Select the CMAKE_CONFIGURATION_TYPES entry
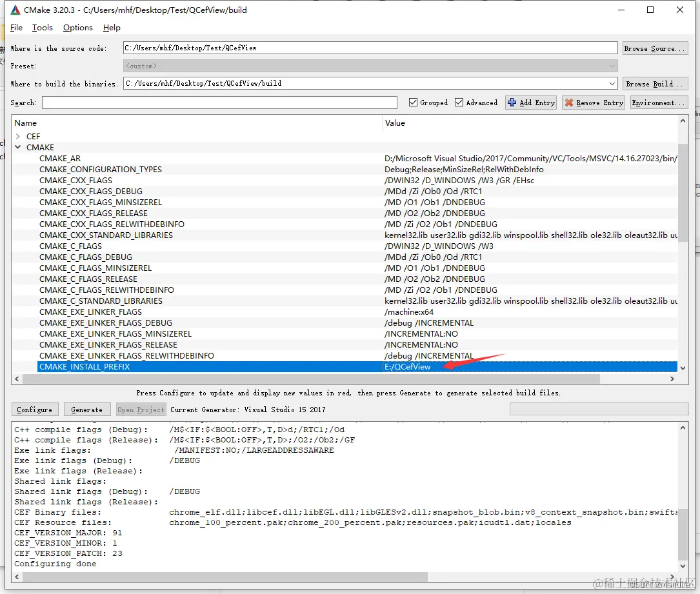Screen dimensions: 700x594 point(101,169)
